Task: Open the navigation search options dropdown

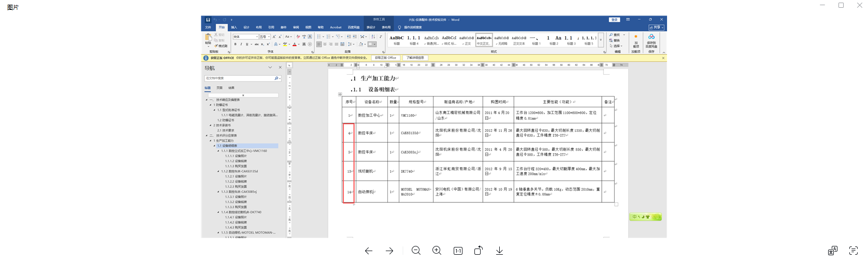Action: 280,78
